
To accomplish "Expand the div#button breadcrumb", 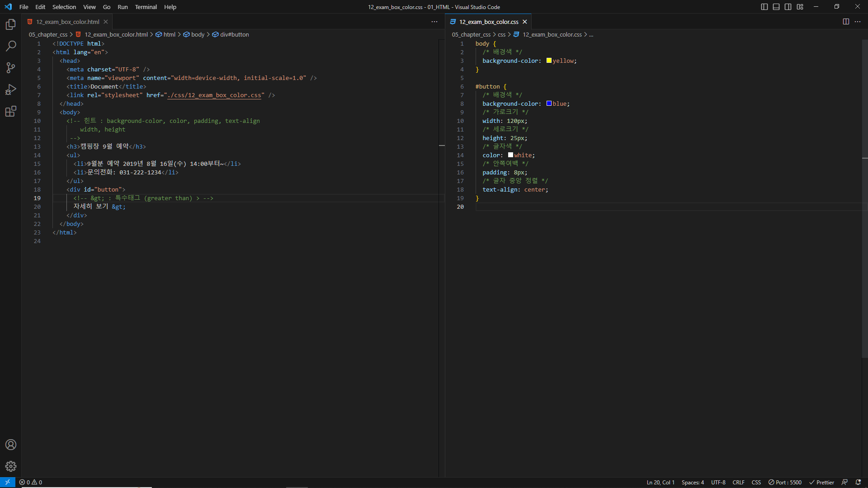I will tap(234, 34).
